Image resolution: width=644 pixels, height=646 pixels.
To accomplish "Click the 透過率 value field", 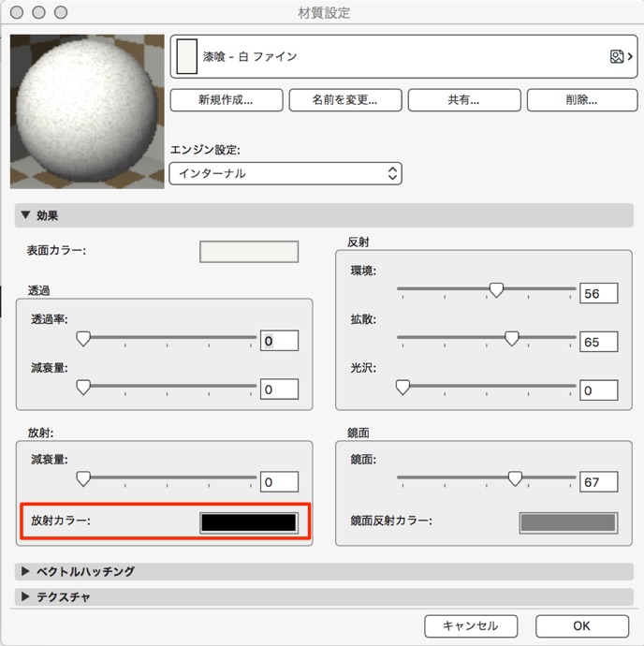I will 279,341.
